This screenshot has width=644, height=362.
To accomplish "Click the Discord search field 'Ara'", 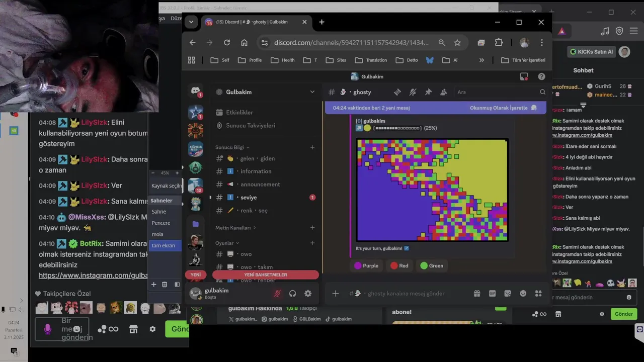I will pos(501,92).
